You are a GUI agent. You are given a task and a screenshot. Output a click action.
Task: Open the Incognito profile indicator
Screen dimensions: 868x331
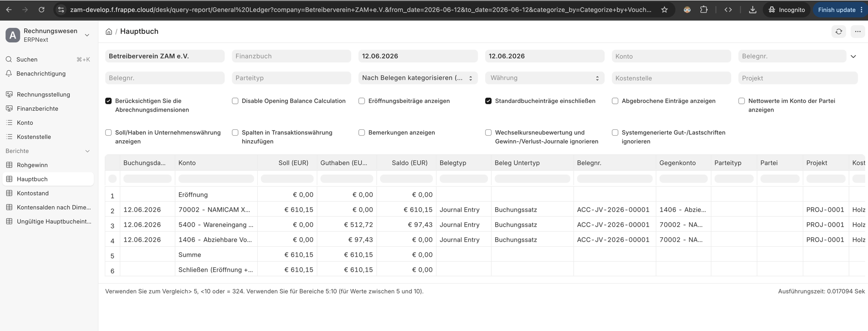[x=787, y=10]
